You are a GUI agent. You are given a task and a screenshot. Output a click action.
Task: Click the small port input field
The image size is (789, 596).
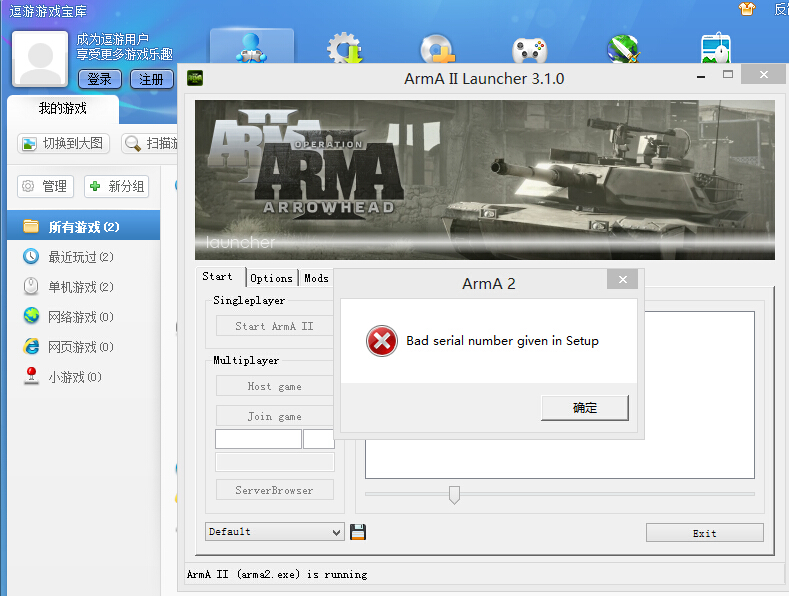pyautogui.click(x=319, y=439)
